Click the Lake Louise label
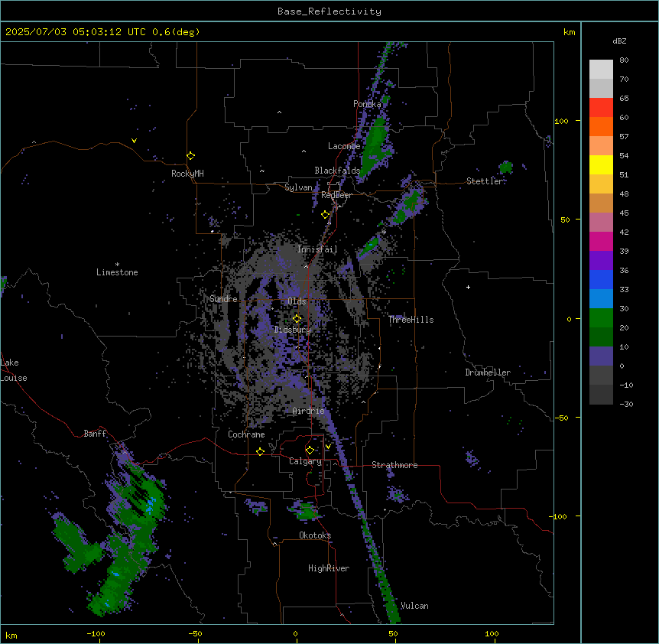The image size is (659, 644). click(14, 370)
